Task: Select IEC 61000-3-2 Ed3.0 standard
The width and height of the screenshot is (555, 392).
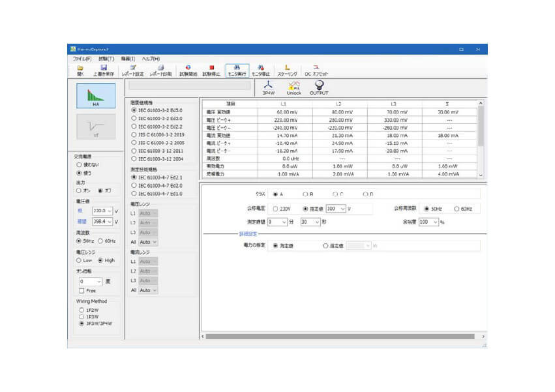Action: pyautogui.click(x=134, y=118)
